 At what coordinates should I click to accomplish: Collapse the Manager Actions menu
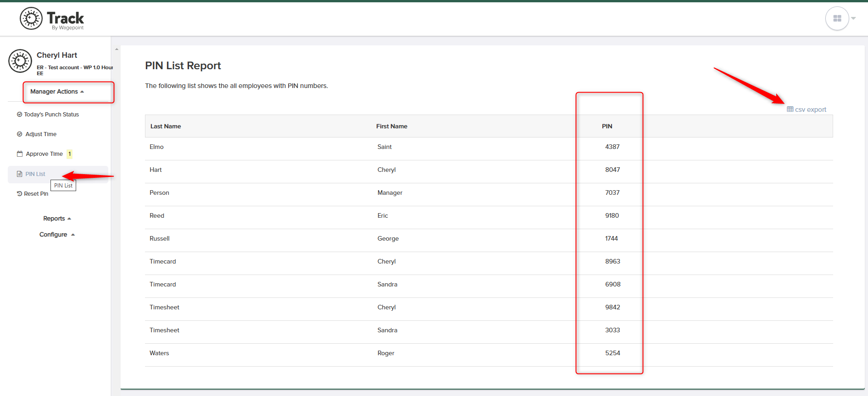57,92
